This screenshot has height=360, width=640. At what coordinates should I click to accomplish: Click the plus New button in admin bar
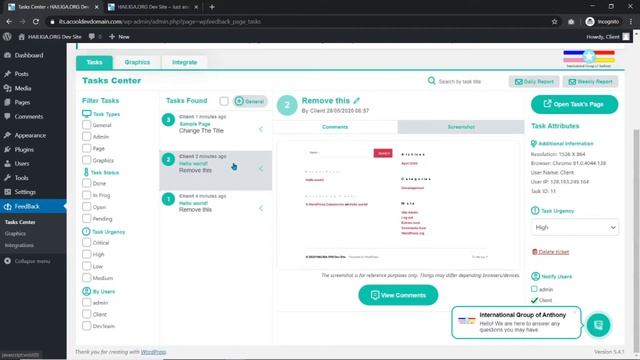(x=119, y=37)
